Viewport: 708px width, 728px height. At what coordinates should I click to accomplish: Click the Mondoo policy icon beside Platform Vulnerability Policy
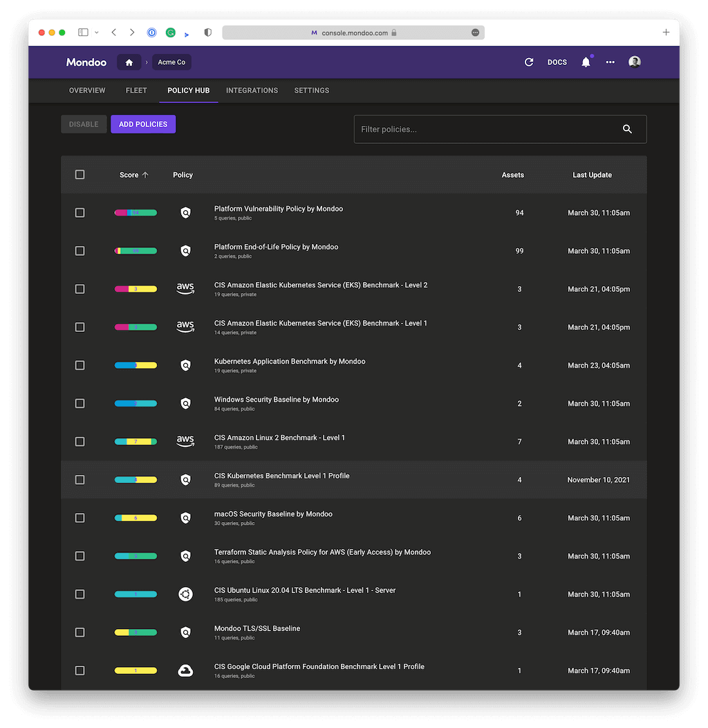185,212
